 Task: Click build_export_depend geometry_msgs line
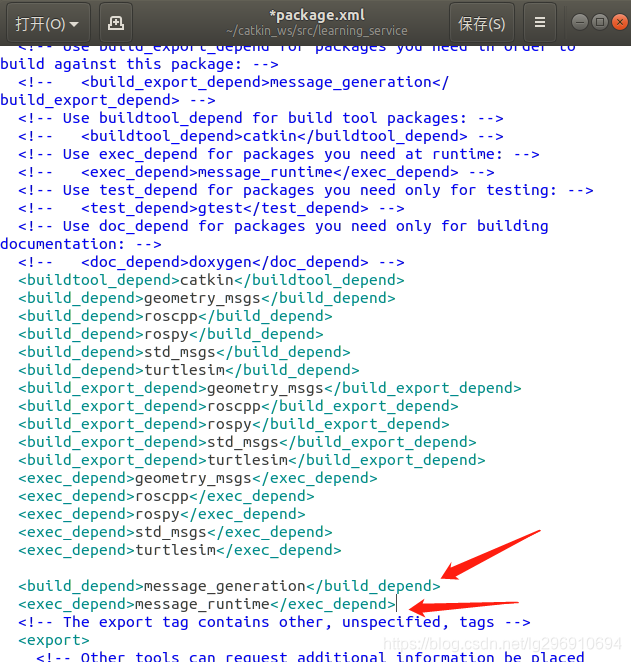click(x=270, y=388)
